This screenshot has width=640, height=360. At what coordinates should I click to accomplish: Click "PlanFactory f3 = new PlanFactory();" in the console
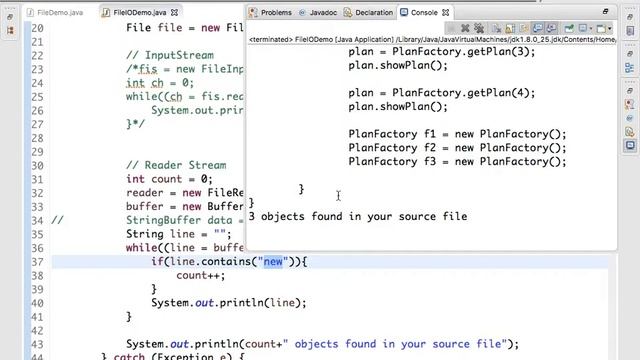[457, 161]
